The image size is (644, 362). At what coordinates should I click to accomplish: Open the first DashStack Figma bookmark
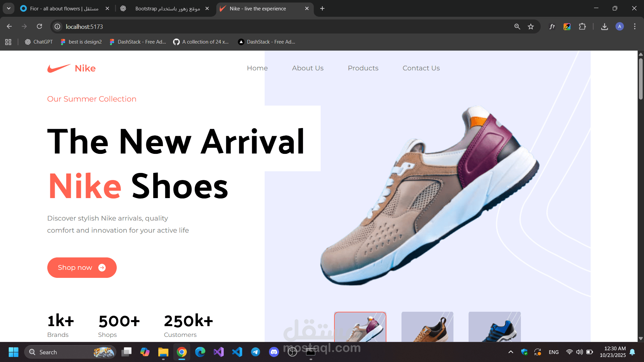(138, 42)
